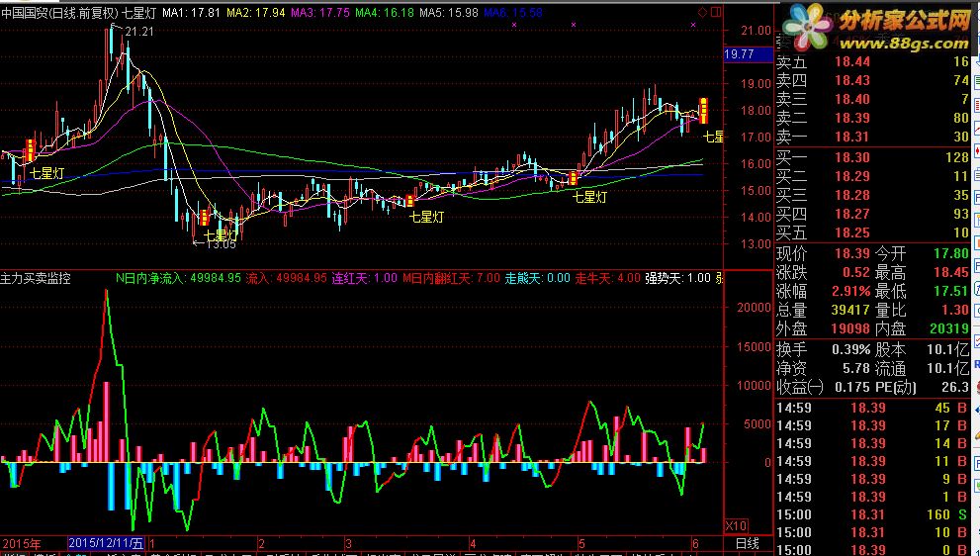This screenshot has width=980, height=556.
Task: Jump to month 6 on the timeline
Action: coord(695,543)
